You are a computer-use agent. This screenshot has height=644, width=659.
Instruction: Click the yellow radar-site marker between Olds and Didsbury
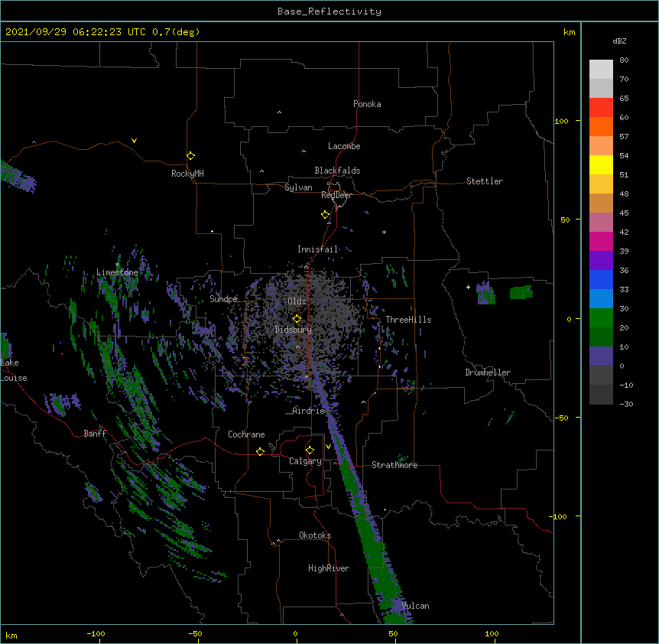coord(297,319)
